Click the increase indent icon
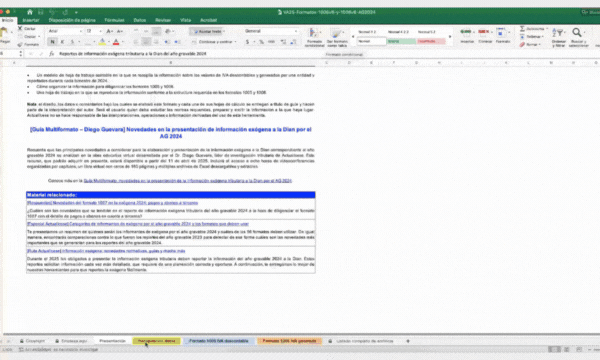The height and width of the screenshot is (360, 600). (177, 42)
